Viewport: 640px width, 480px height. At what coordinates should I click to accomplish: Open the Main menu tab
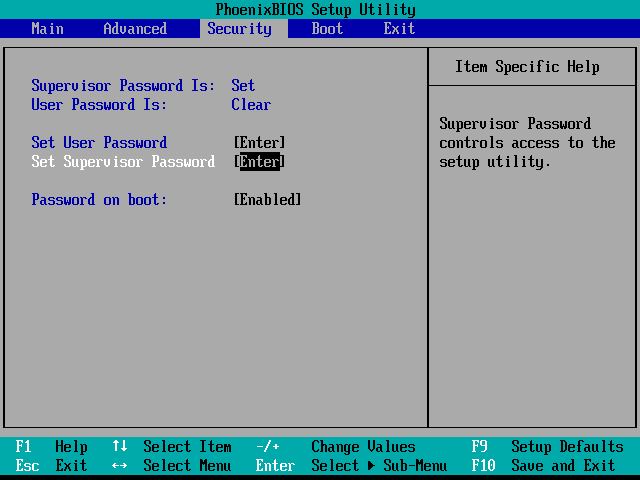pos(47,29)
